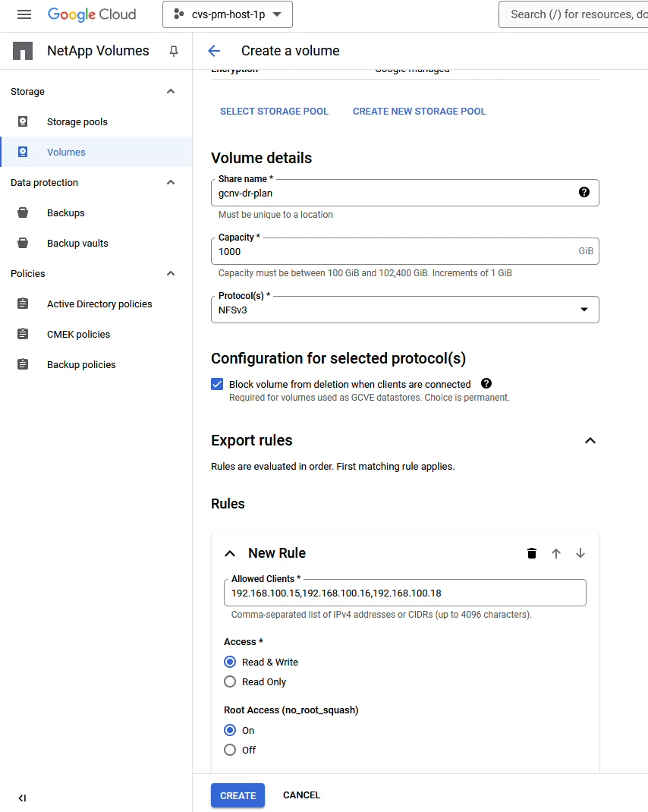
Task: Uncheck Block volume from deletion checkbox
Action: tap(217, 384)
